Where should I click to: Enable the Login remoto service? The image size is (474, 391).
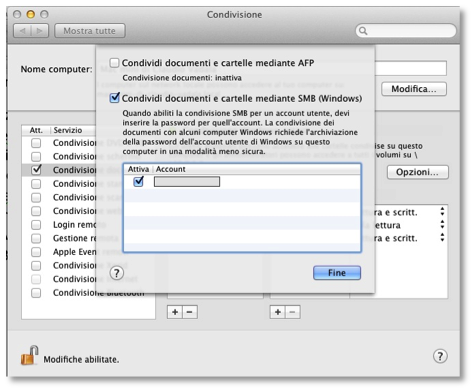[36, 225]
